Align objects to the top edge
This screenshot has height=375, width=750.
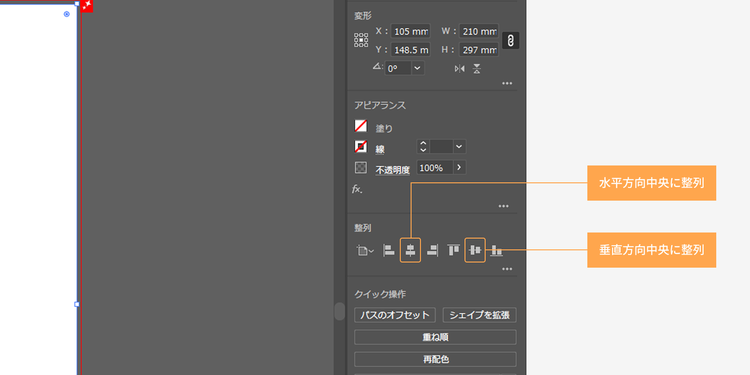click(453, 250)
